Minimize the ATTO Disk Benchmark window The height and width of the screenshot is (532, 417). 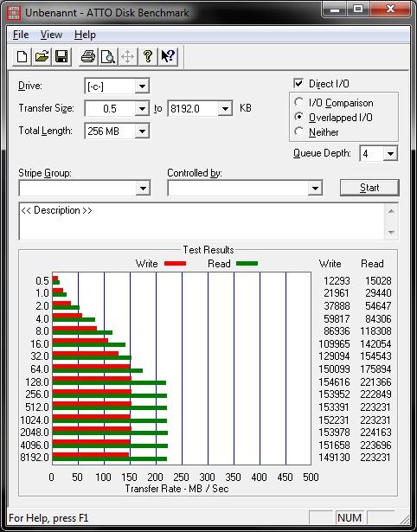point(334,10)
